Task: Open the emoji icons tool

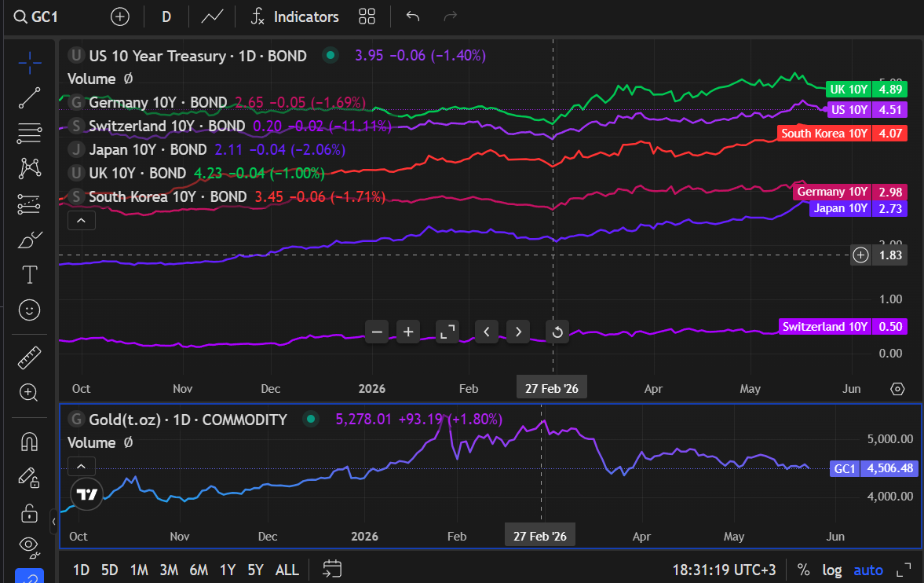Action: (30, 310)
